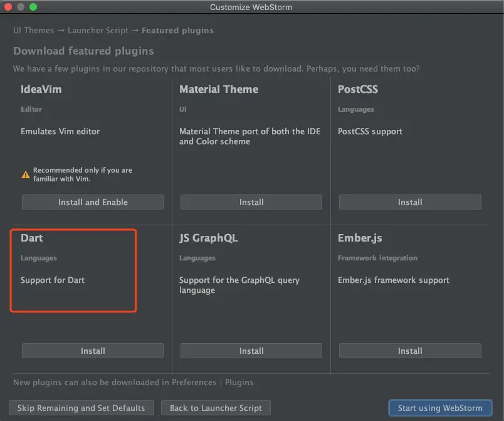This screenshot has width=504, height=421.
Task: Install the PostCSS plugin
Action: pyautogui.click(x=410, y=202)
